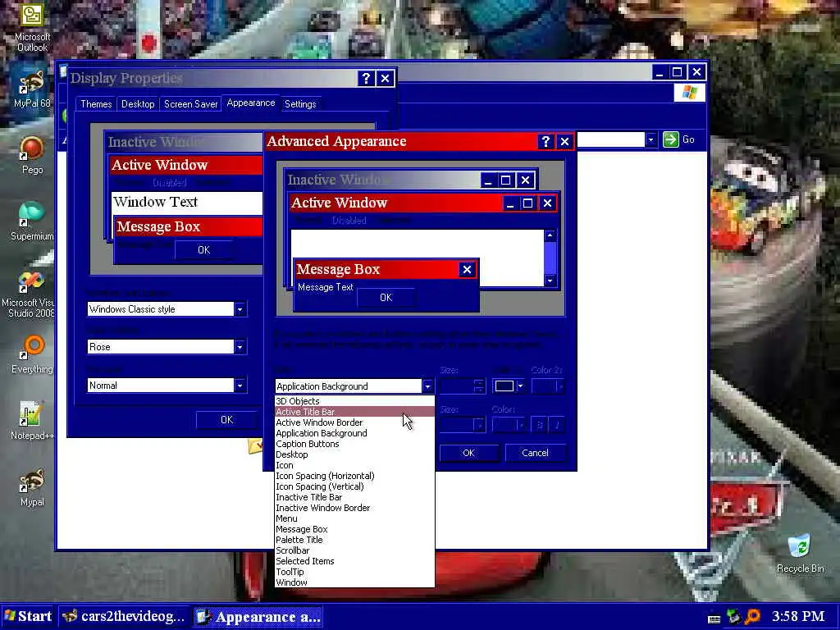The height and width of the screenshot is (630, 840).
Task: Click help question mark in Display Properties
Action: pyautogui.click(x=366, y=79)
